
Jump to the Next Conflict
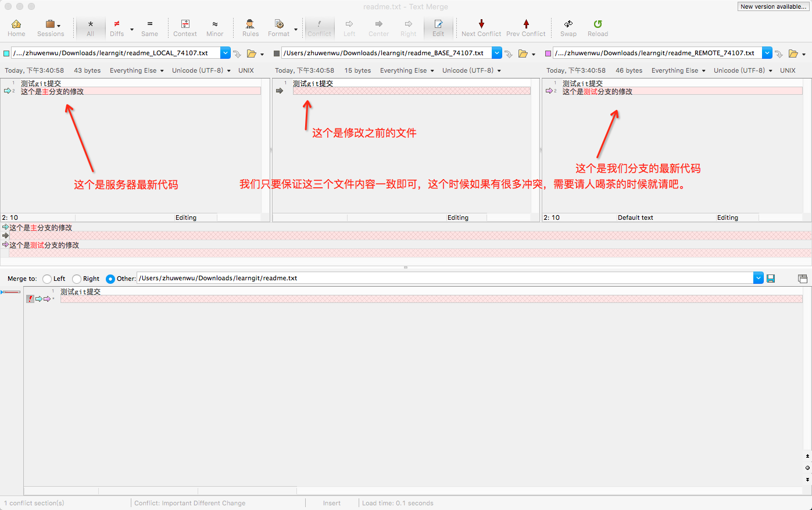tap(481, 27)
